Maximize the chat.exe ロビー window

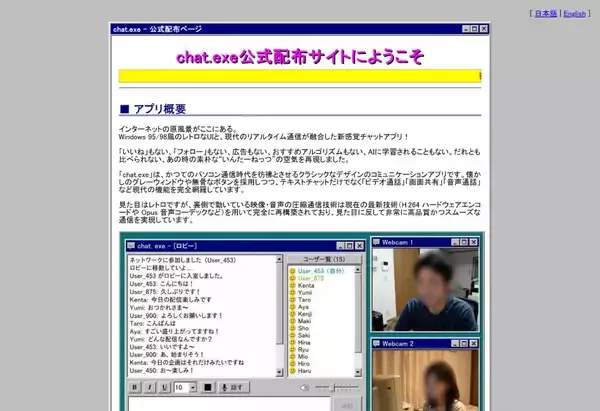click(x=349, y=246)
